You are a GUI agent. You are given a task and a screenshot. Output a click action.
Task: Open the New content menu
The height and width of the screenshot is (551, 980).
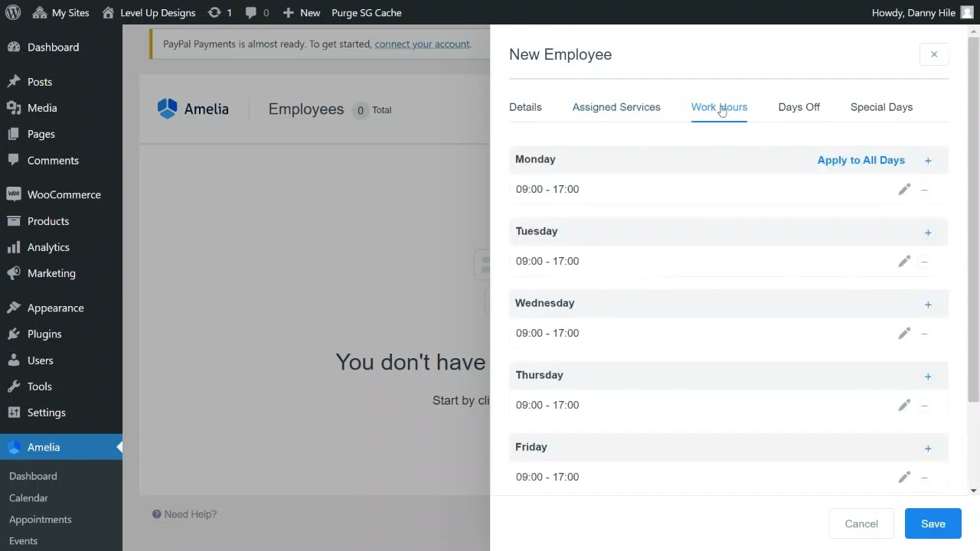click(x=302, y=12)
